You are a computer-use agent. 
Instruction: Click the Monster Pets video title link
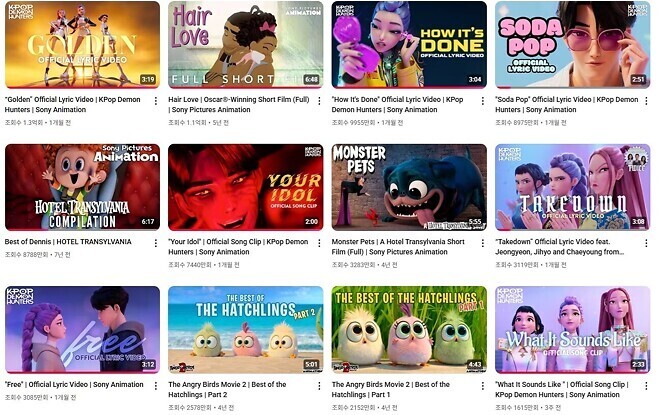click(x=398, y=247)
